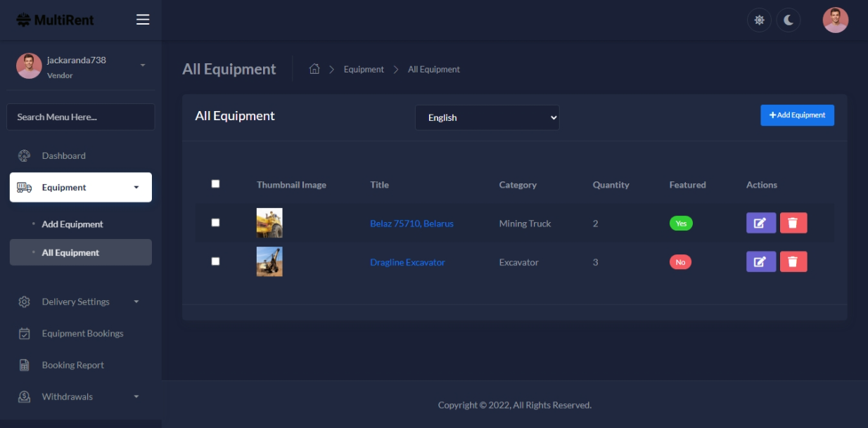The width and height of the screenshot is (868, 428).
Task: Check the select-all checkbox in table header
Action: click(x=215, y=184)
